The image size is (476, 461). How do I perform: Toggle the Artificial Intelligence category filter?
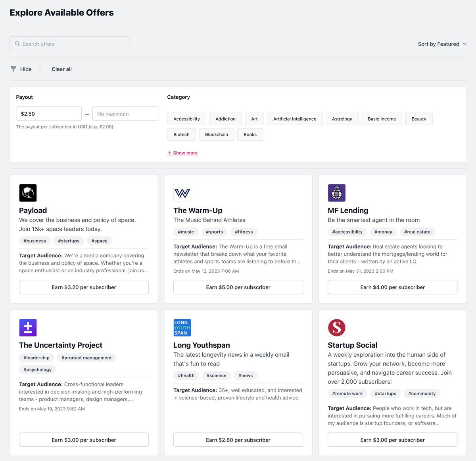(x=295, y=119)
